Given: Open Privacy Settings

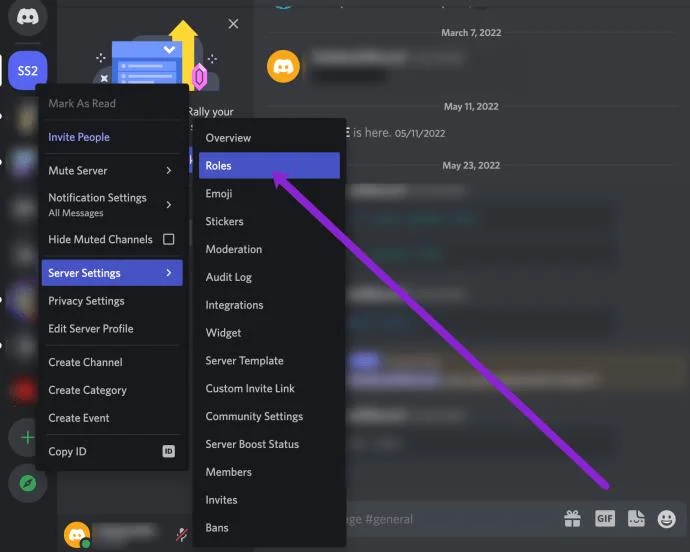Looking at the screenshot, I should tap(112, 301).
